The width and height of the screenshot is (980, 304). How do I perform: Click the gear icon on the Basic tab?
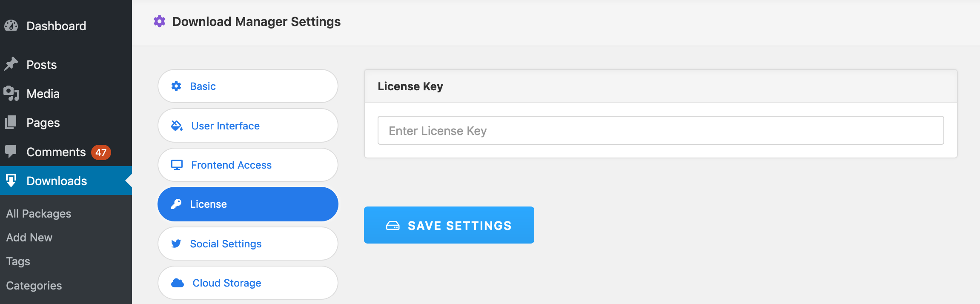pos(177,86)
